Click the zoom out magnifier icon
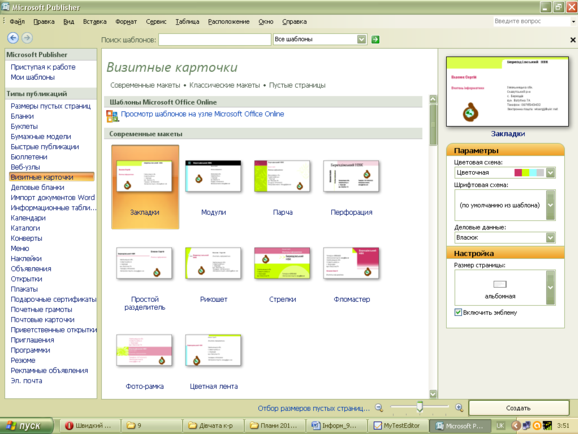 click(379, 407)
